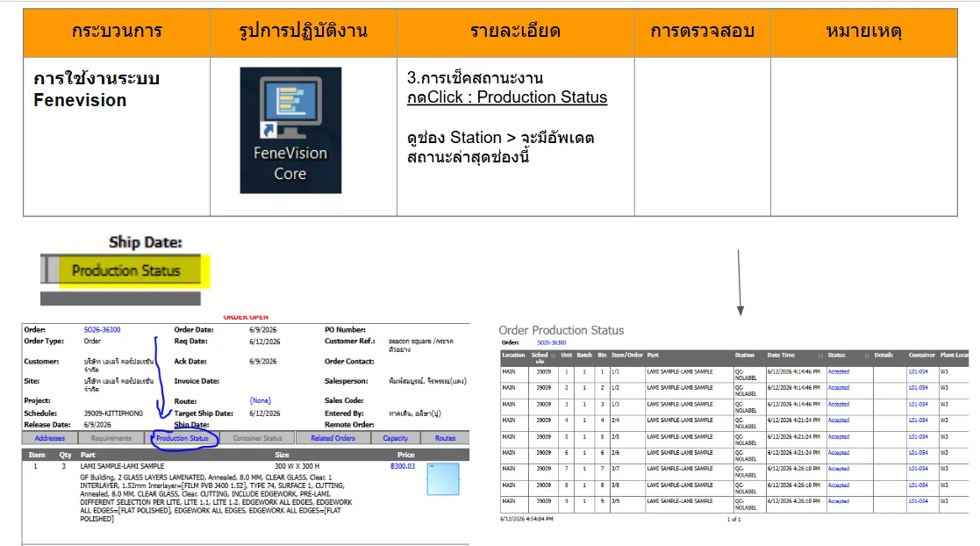Click Accepted status in the item 3/7 row
Image resolution: width=980 pixels, height=546 pixels.
click(x=838, y=469)
